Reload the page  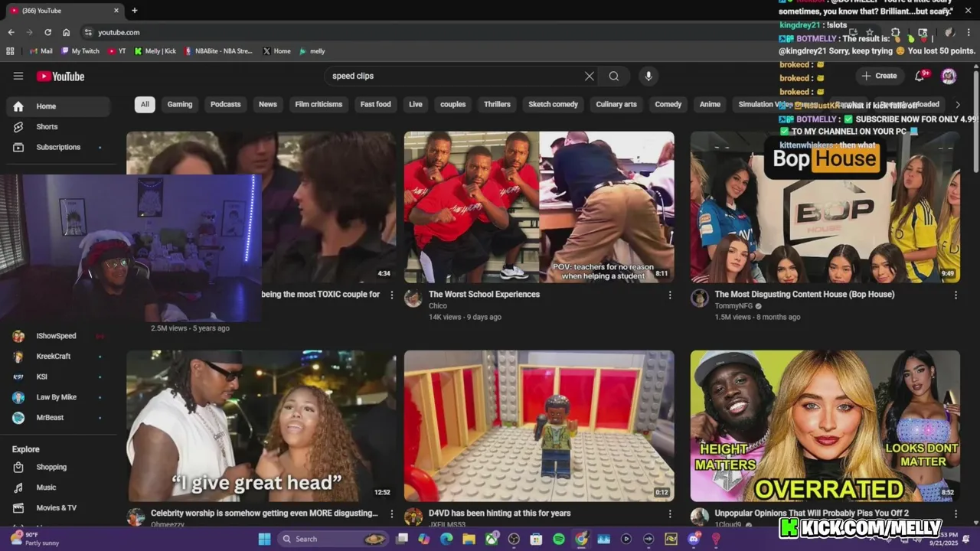tap(47, 32)
